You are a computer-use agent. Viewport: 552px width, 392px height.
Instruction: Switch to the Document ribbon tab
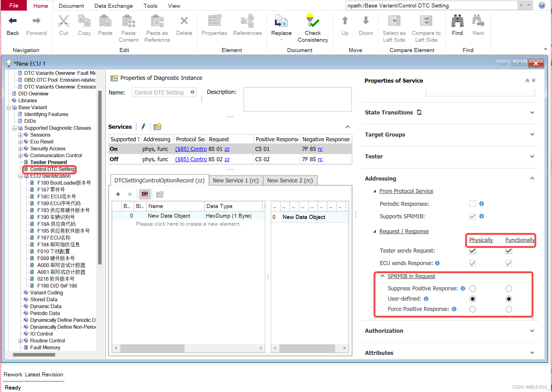coord(71,6)
